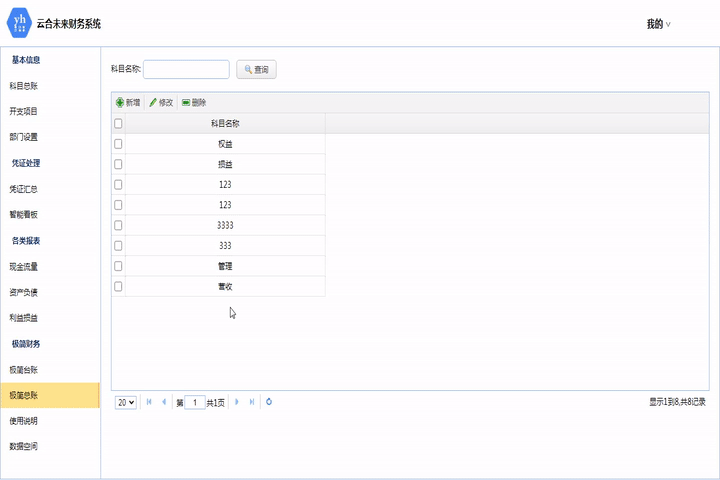Navigate to 现金流量 menu item
Viewport: 720px width, 480px height.
[x=24, y=267]
